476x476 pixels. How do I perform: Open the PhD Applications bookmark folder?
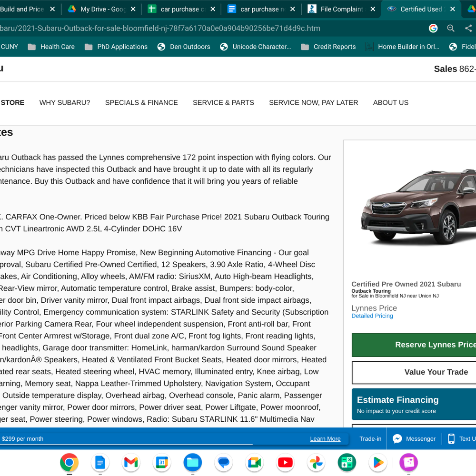pyautogui.click(x=116, y=47)
